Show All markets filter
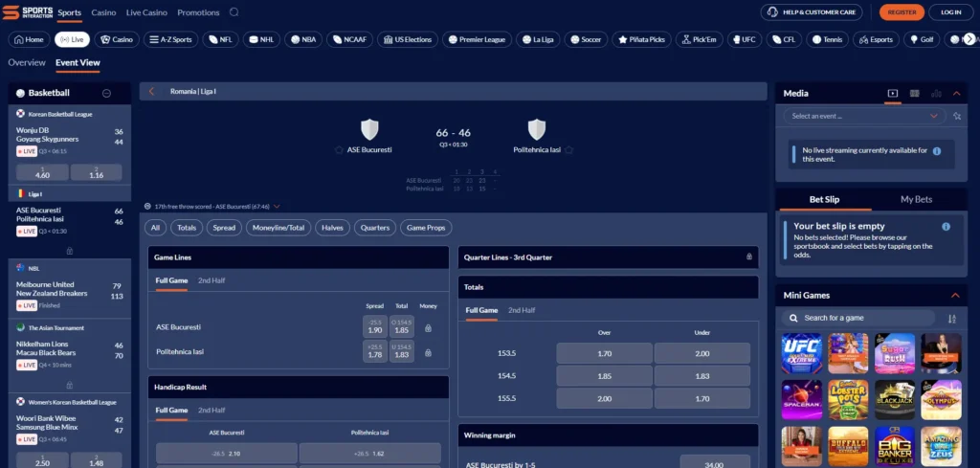 pos(156,228)
